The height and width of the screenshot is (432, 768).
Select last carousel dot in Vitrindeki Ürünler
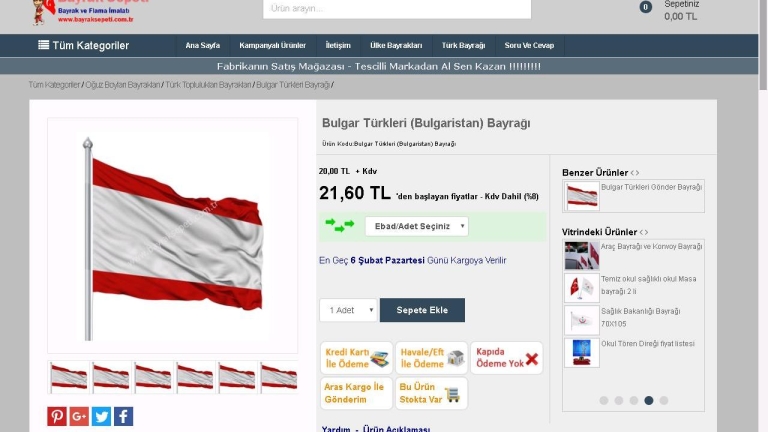tap(664, 400)
